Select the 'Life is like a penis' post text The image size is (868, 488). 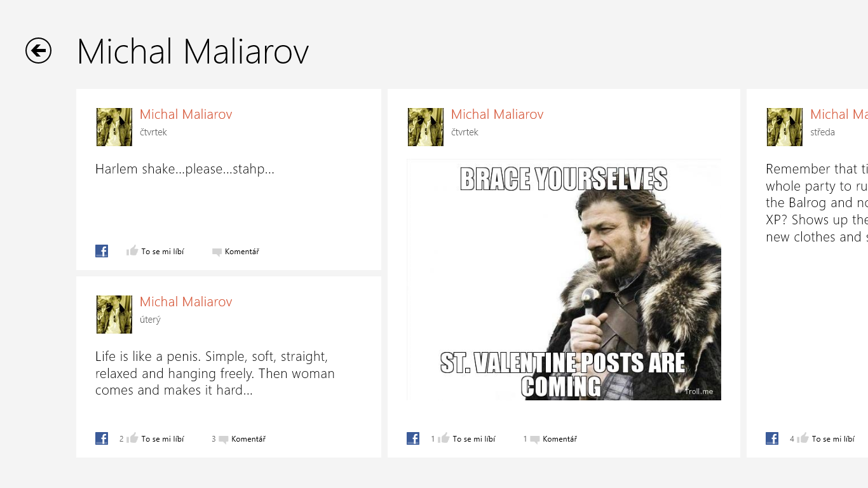(215, 374)
